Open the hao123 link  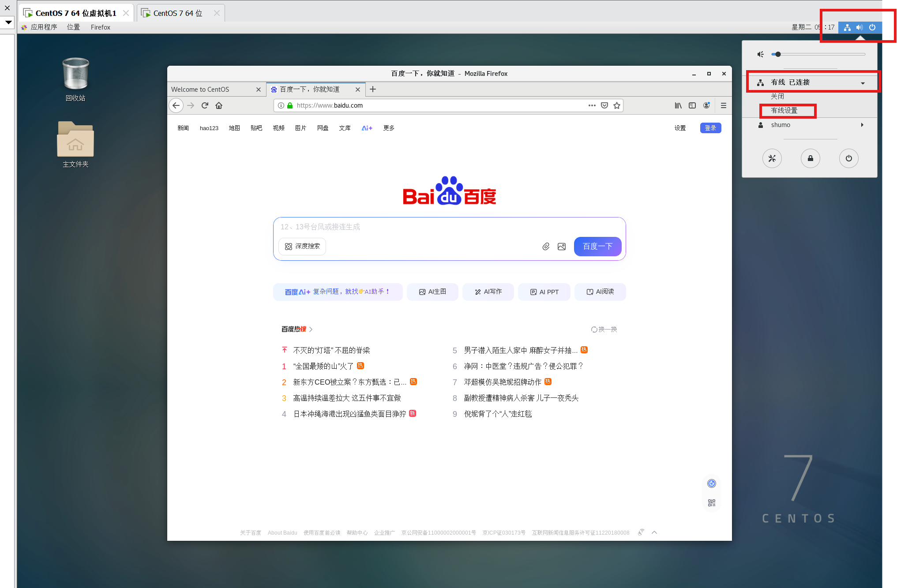[209, 128]
